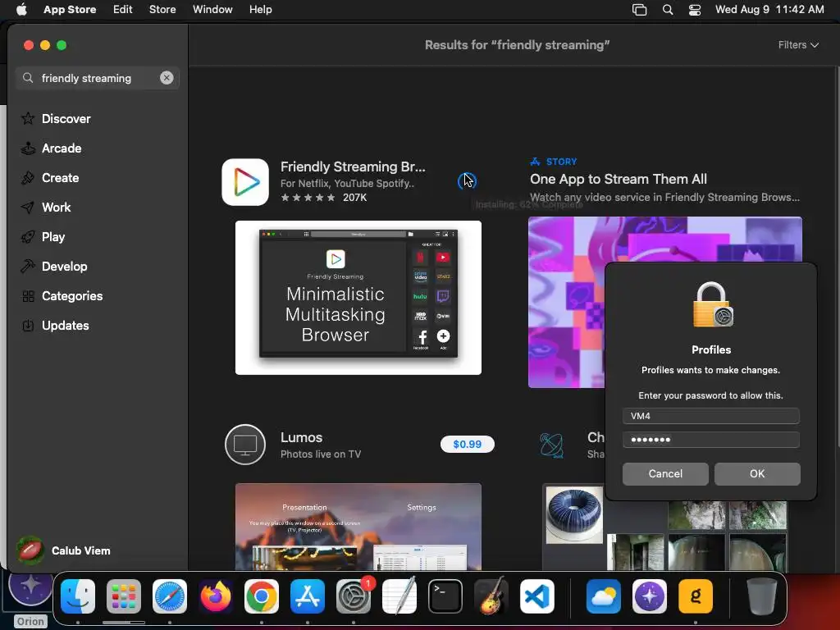
Task: Open the Discover section in sidebar
Action: click(56, 118)
